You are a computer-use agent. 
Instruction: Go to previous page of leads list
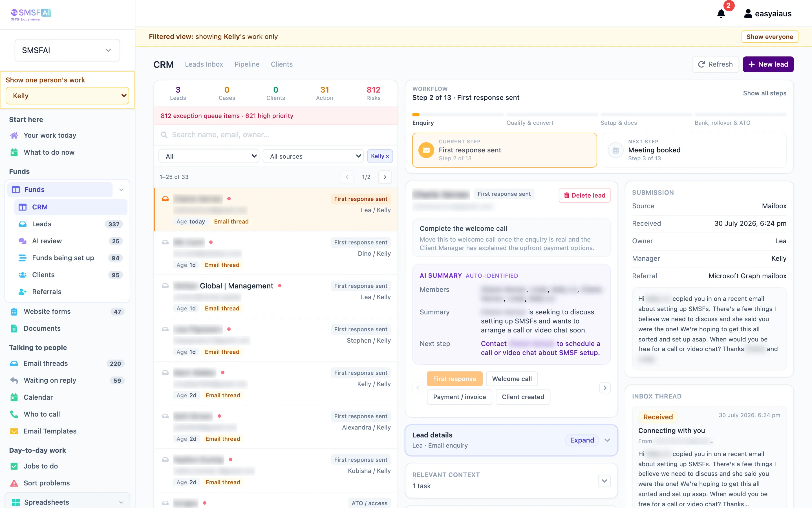pos(347,177)
